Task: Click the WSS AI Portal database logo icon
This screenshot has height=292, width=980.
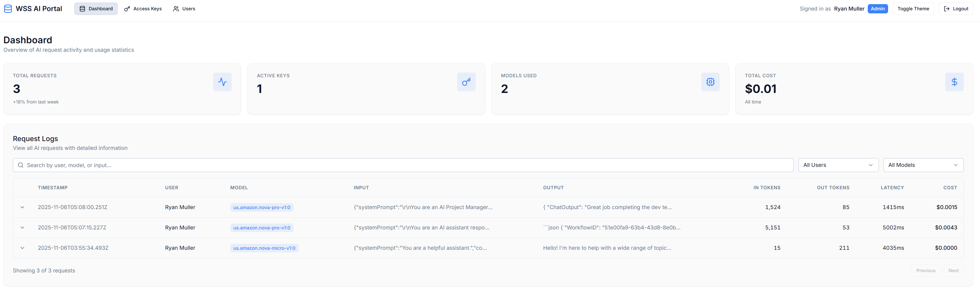Action: 8,8
